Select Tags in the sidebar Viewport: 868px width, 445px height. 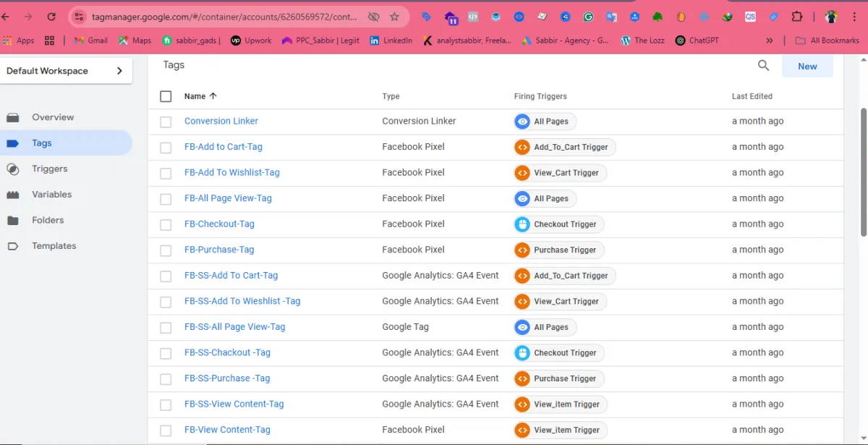click(66, 143)
